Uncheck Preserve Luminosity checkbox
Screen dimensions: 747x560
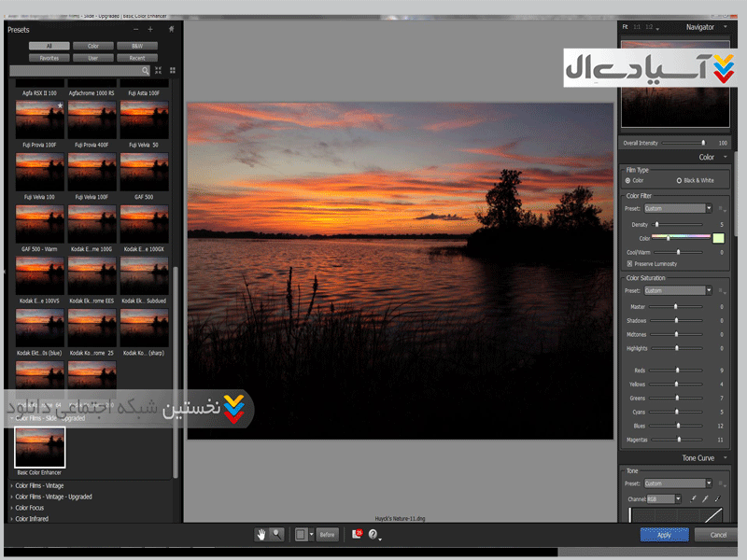pyautogui.click(x=630, y=264)
